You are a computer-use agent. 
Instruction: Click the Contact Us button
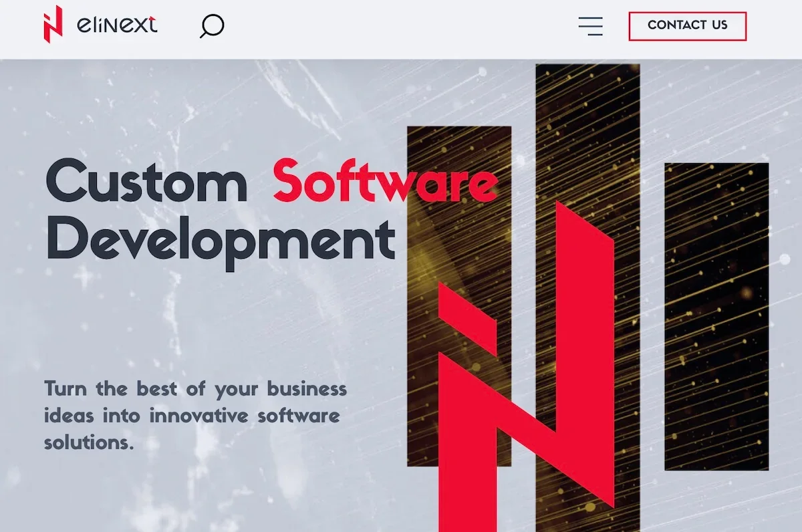tap(687, 26)
